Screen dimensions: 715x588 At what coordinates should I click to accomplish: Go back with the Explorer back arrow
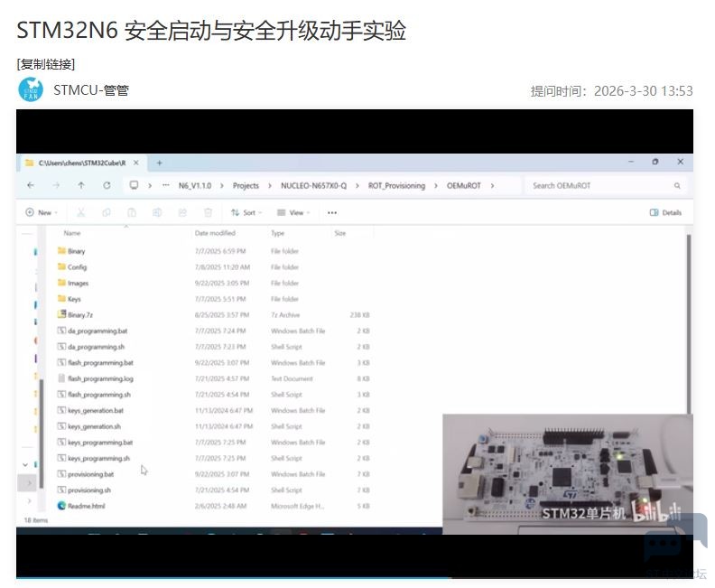[31, 185]
